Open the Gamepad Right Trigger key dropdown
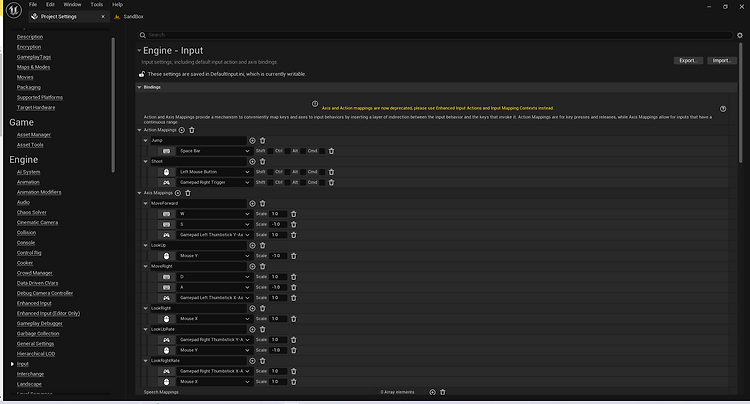Screen dimensions: 750x404 click(x=214, y=183)
